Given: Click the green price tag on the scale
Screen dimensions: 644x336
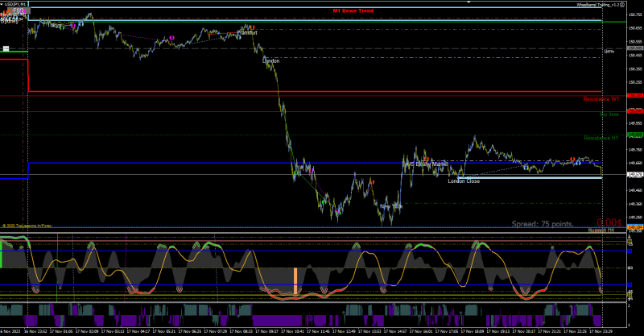Looking at the screenshot, I should pyautogui.click(x=635, y=135).
